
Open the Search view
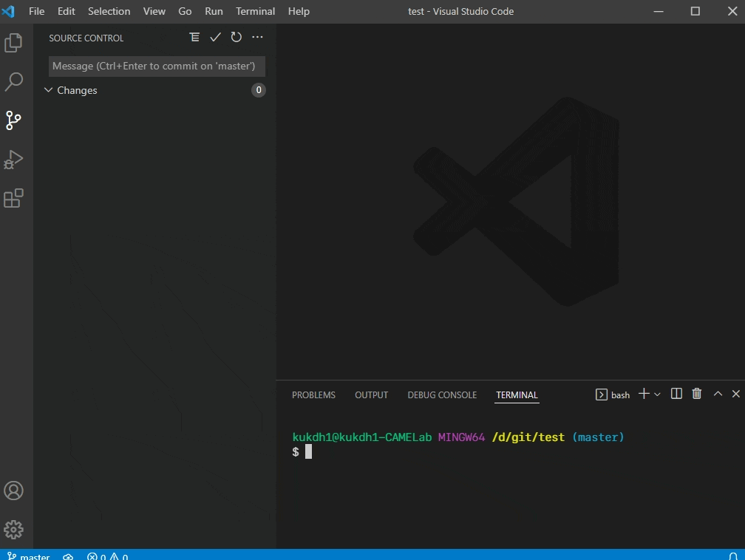click(13, 81)
